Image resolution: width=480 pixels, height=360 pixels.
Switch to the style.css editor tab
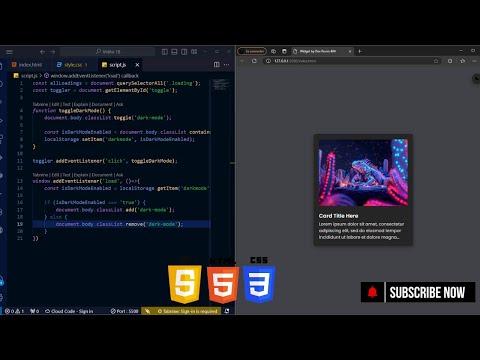[72, 65]
